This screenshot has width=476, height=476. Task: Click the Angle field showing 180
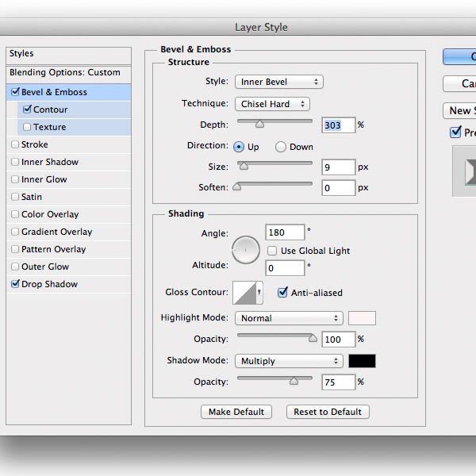[x=285, y=232]
